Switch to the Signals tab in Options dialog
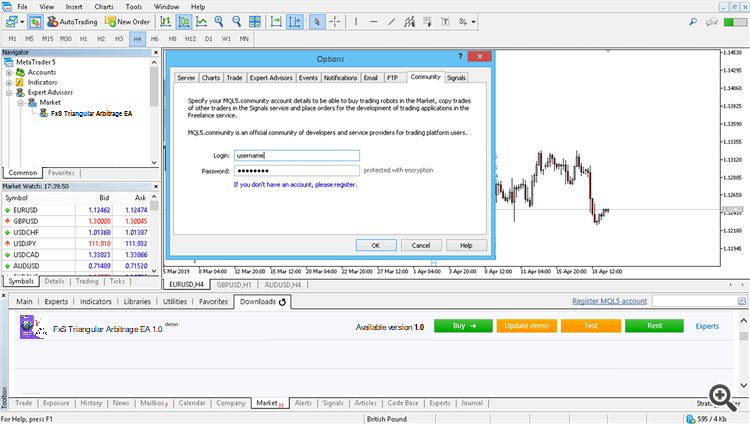 456,78
